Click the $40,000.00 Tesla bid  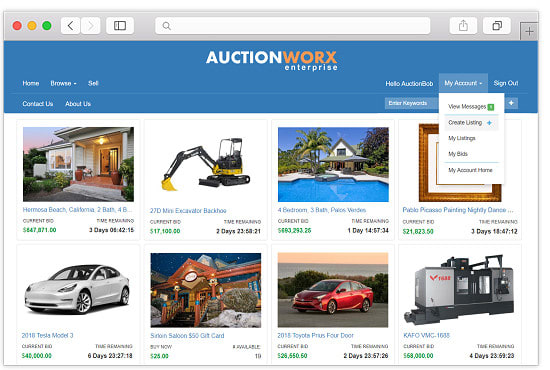[36, 356]
